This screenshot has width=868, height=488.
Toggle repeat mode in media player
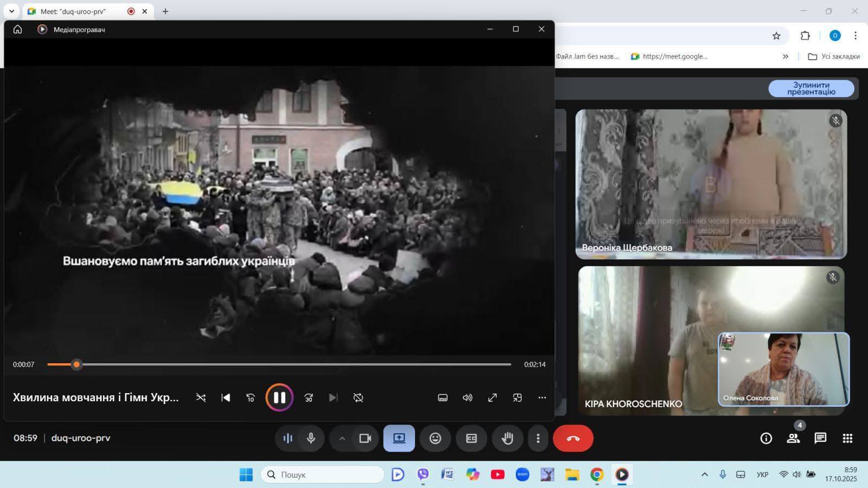pyautogui.click(x=358, y=397)
